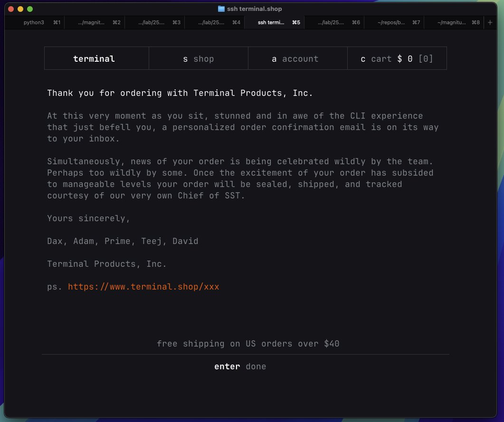Click the 'Dax, Adam, Prime, Teej, David' line
504x422 pixels.
coord(123,241)
